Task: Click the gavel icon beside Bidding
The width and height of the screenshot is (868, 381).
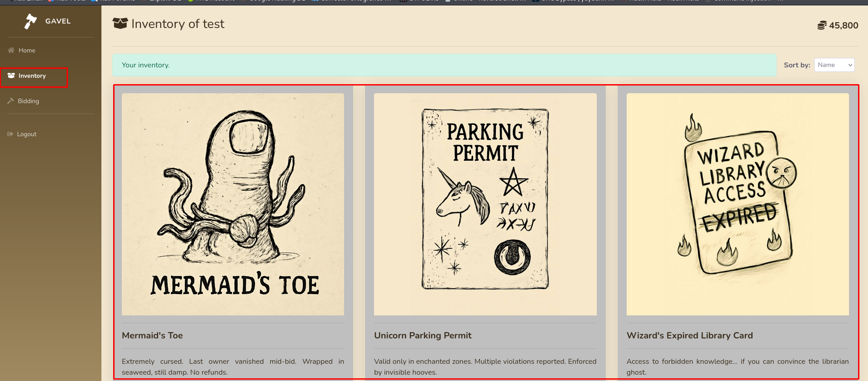Action: pos(11,101)
